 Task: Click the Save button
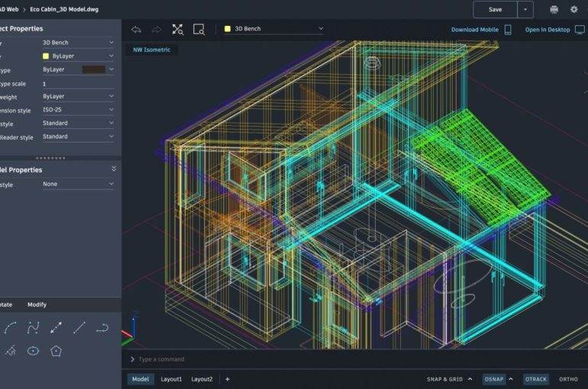tap(495, 10)
